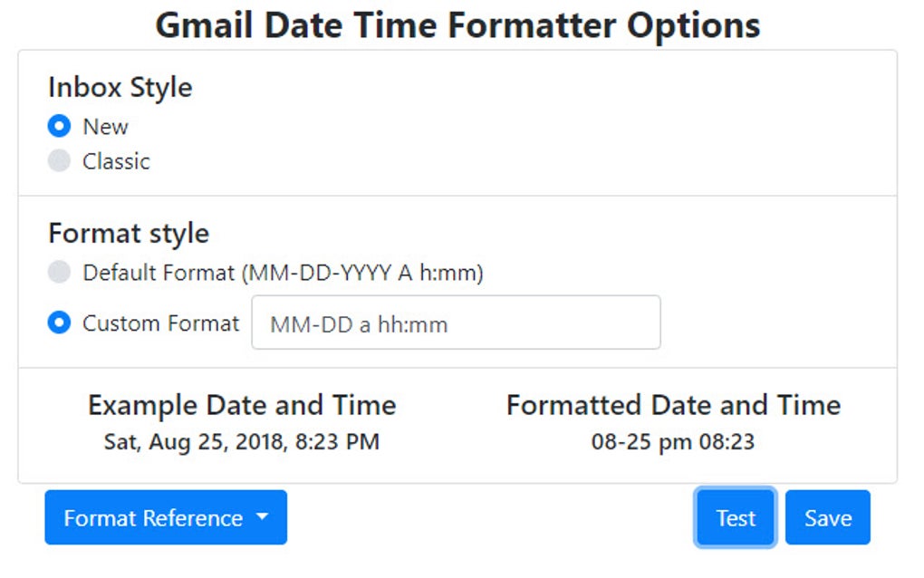The width and height of the screenshot is (924, 578).
Task: Select the New inbox style option
Action: [x=59, y=126]
